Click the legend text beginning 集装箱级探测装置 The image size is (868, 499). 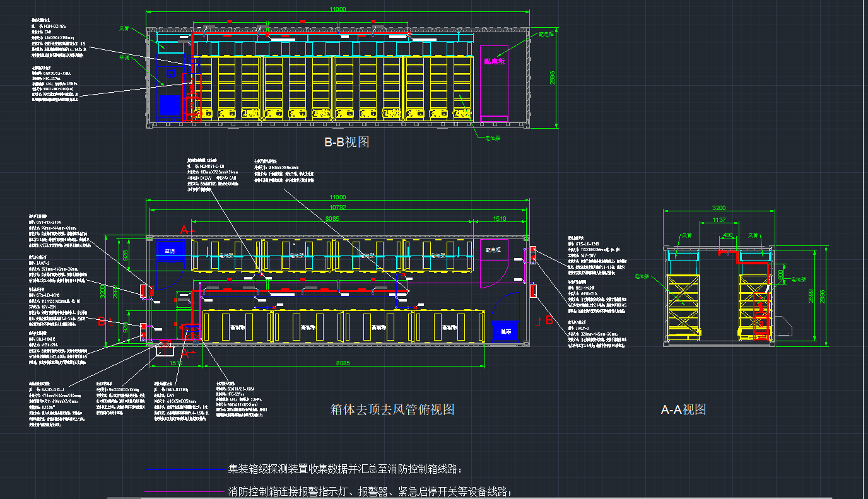(345, 469)
